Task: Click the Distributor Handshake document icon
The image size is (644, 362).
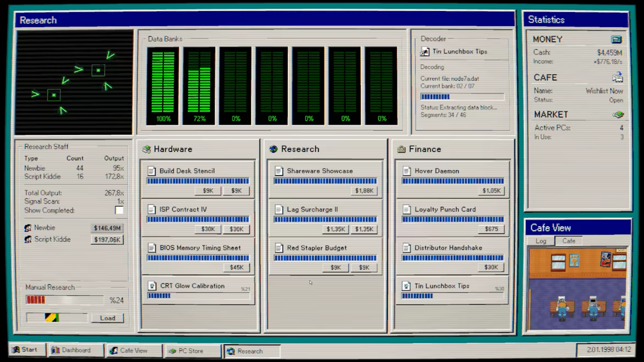Action: (407, 248)
